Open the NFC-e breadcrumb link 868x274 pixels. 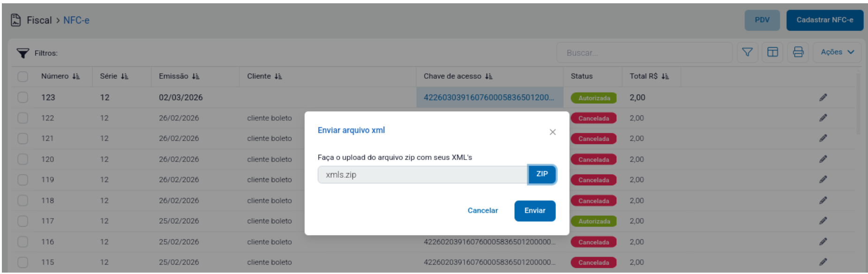point(76,20)
